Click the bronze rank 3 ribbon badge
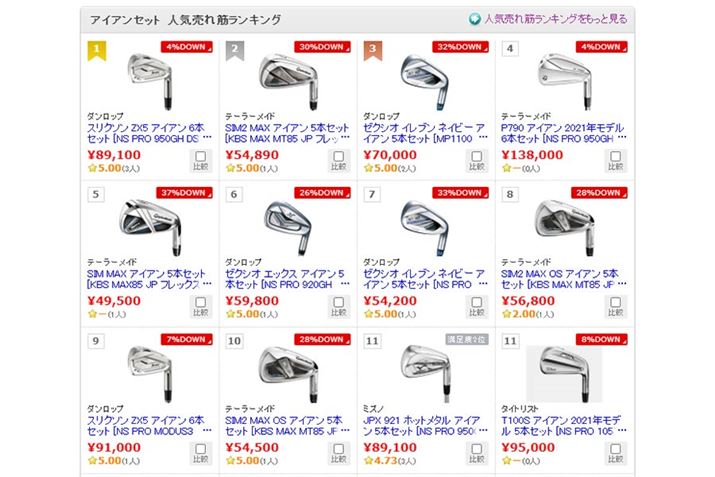Screen dimensions: 715x477 [373, 51]
